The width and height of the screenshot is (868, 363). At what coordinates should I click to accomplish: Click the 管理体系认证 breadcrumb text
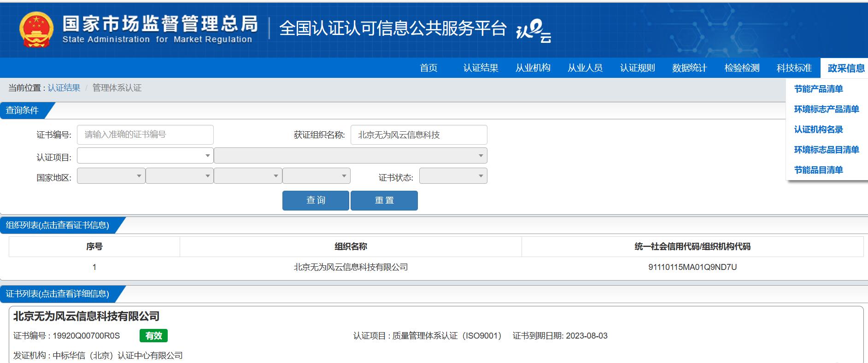(117, 88)
